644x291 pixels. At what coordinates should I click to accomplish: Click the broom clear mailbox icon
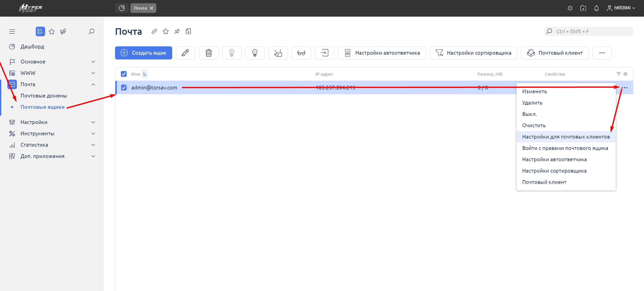pyautogui.click(x=278, y=53)
